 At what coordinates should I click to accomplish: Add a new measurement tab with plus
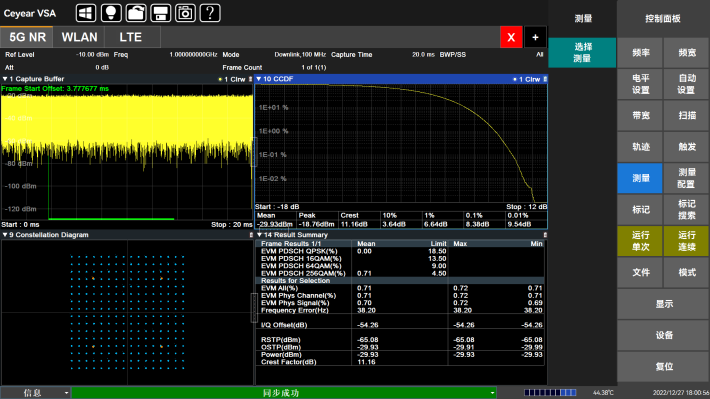pyautogui.click(x=535, y=37)
